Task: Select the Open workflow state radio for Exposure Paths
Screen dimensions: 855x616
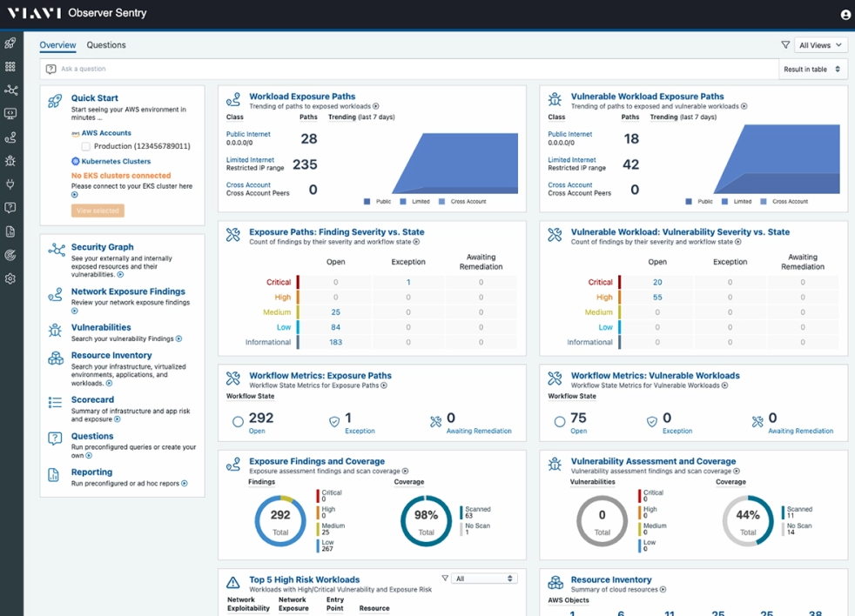Action: click(x=238, y=422)
